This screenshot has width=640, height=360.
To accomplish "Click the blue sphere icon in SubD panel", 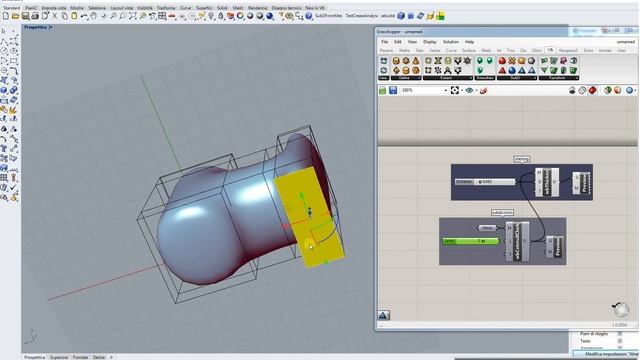I will [512, 70].
